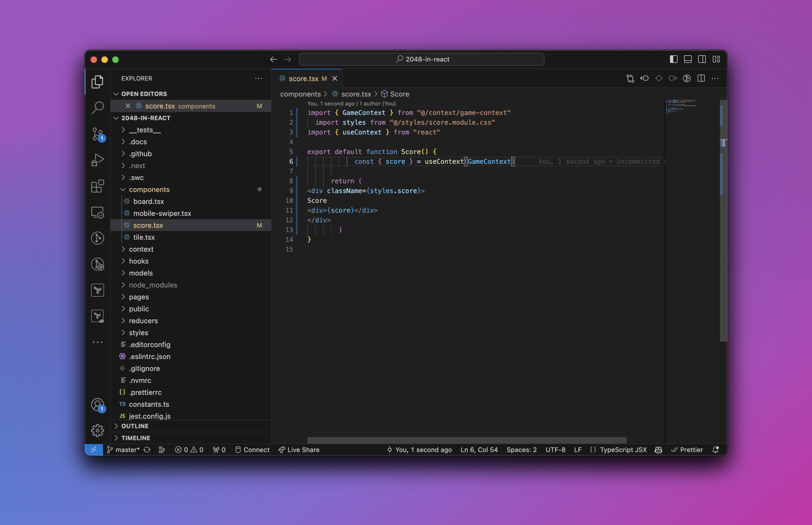Viewport: 812px width, 525px height.
Task: Expand the context folder
Action: [191, 249]
